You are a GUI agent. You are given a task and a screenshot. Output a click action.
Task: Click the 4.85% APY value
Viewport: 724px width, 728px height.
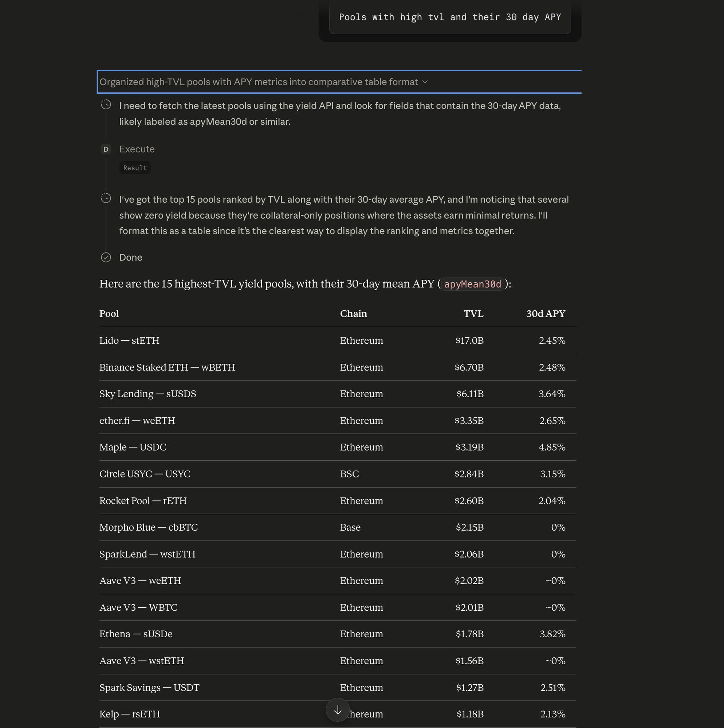click(552, 447)
